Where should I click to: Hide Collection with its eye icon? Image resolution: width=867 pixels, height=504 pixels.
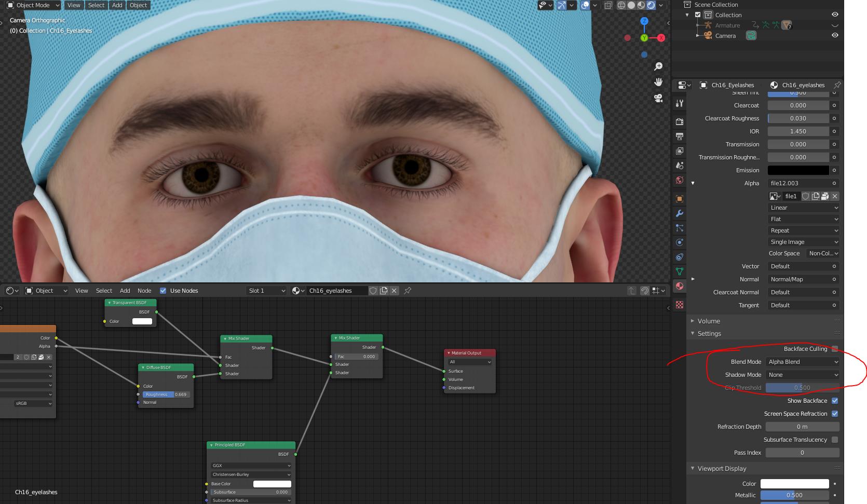pos(835,15)
